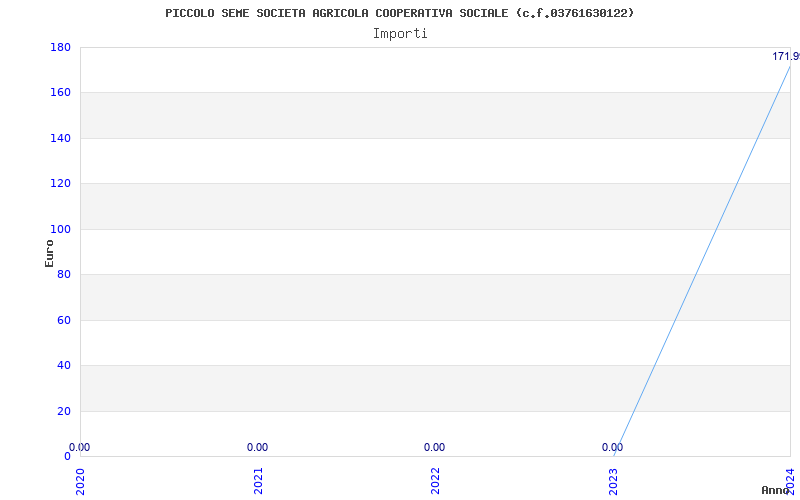Click the 120 y-axis tick

tap(60, 184)
